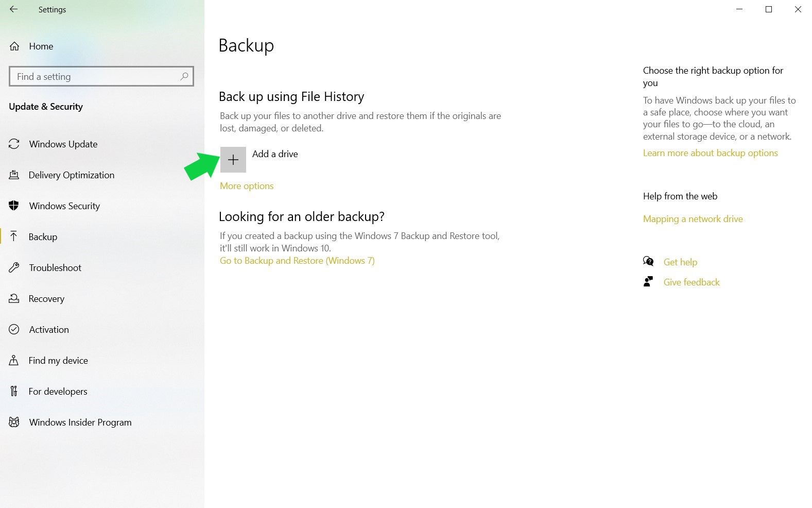Screen dimensions: 812x508
Task: Click Give feedback link
Action: pos(691,282)
